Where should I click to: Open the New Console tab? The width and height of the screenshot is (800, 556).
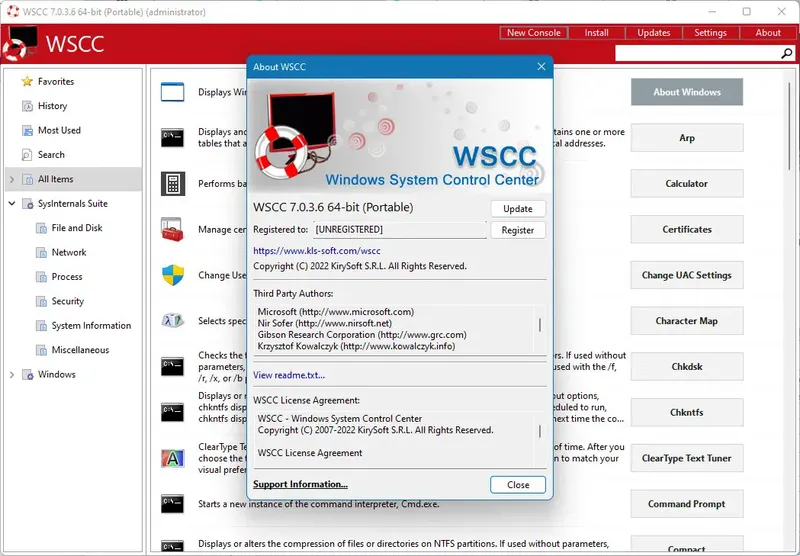click(534, 33)
